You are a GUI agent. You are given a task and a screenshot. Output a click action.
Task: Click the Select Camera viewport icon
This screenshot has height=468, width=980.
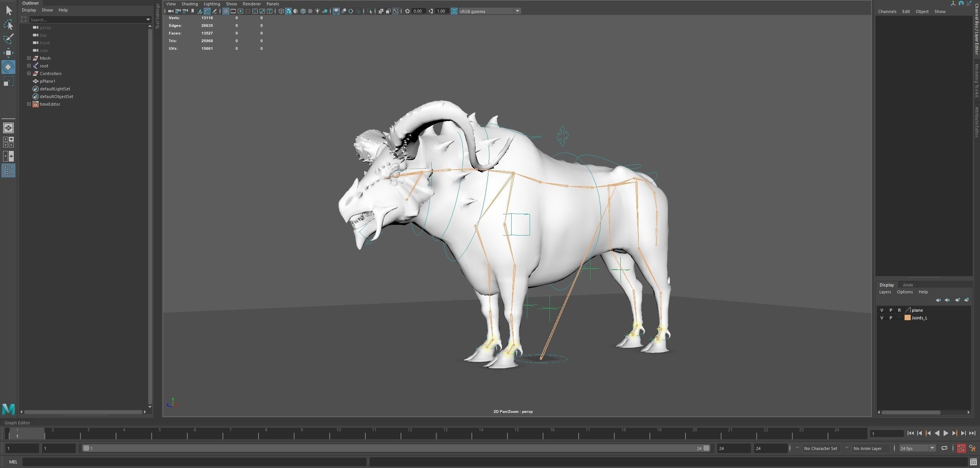[x=171, y=11]
